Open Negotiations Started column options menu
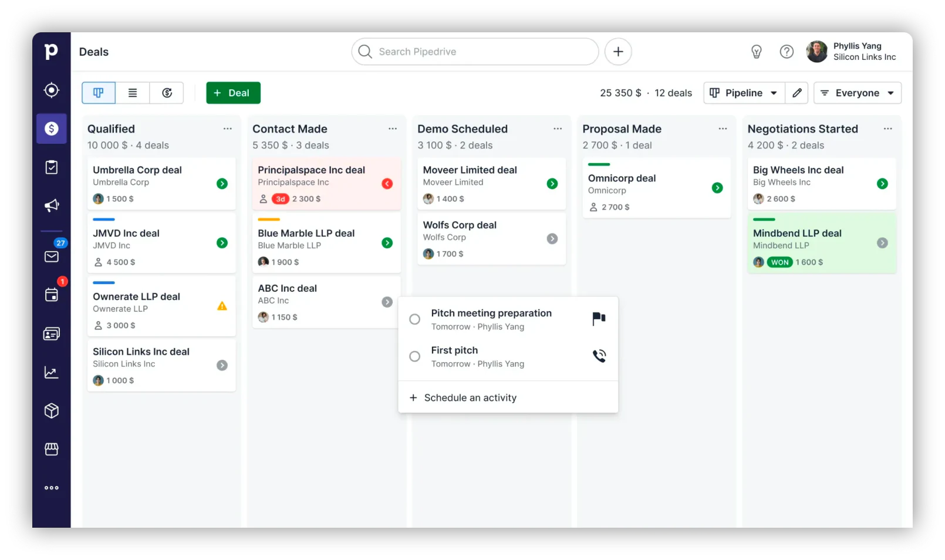Image resolution: width=945 pixels, height=560 pixels. 887,129
